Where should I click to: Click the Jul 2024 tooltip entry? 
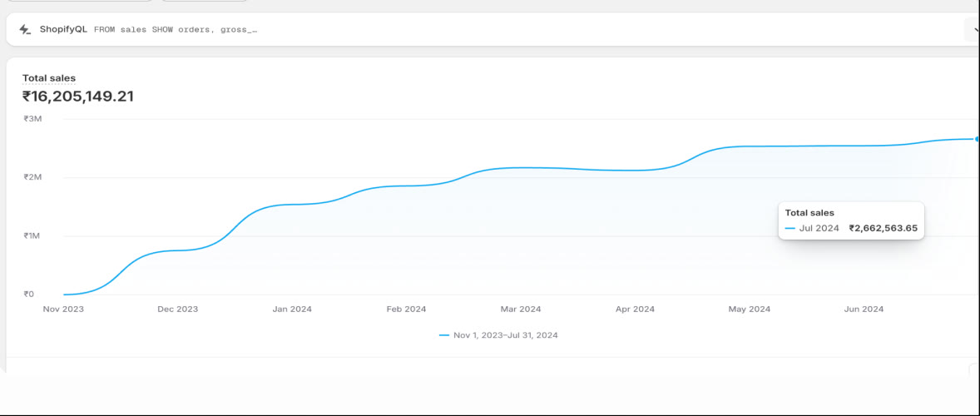pyautogui.click(x=819, y=229)
